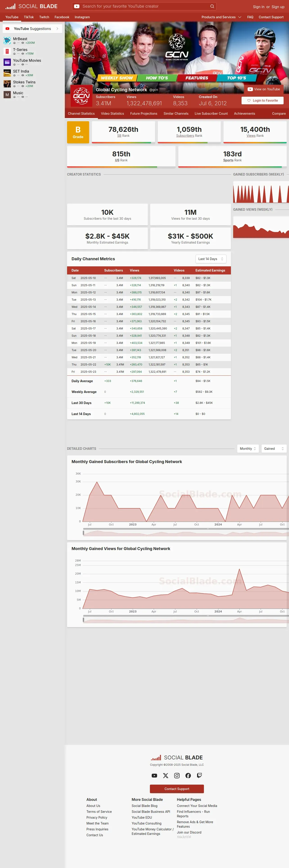This screenshot has height=868, width=289.
Task: Click the Gained Views weekly mini chart
Action: [x=261, y=227]
